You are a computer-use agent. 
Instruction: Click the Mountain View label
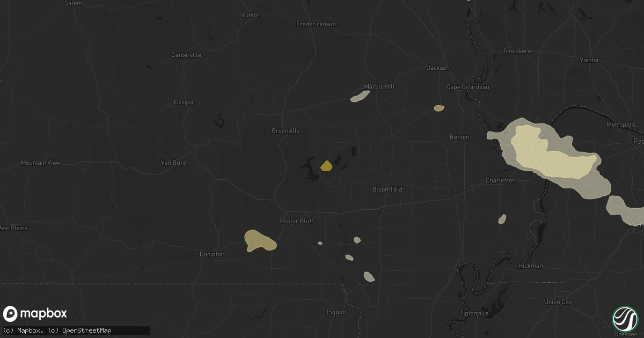(41, 163)
